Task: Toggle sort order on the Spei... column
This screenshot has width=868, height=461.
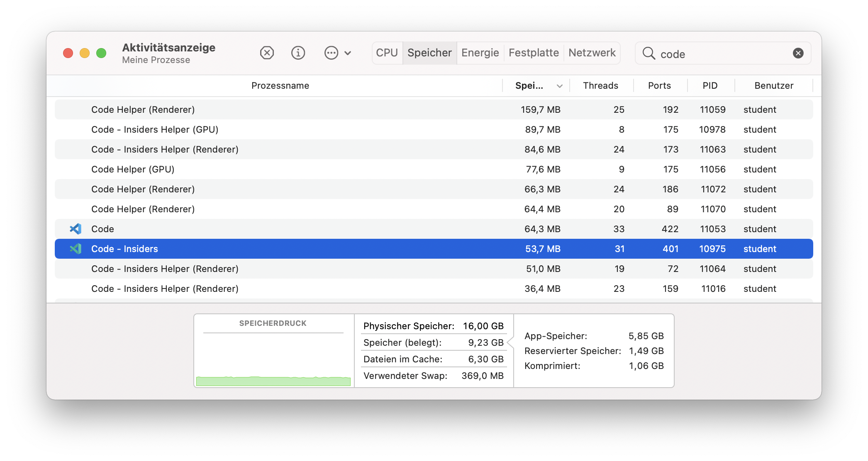Action: (536, 86)
